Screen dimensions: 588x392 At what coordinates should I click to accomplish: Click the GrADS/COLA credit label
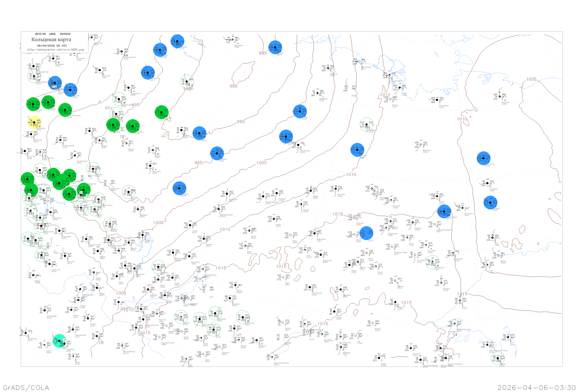coord(26,387)
